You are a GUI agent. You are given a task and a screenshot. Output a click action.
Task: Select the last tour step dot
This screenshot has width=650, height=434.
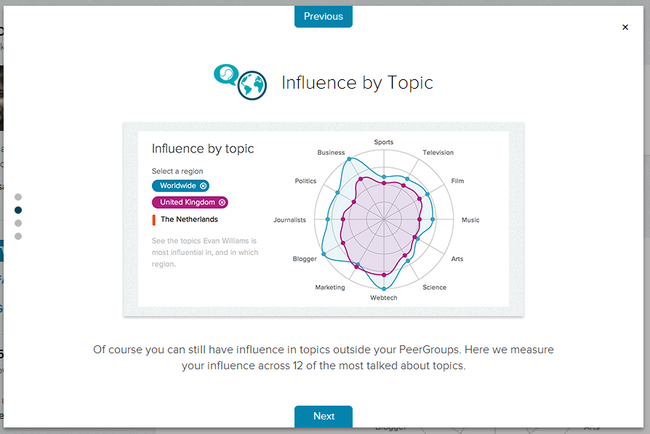[18, 236]
